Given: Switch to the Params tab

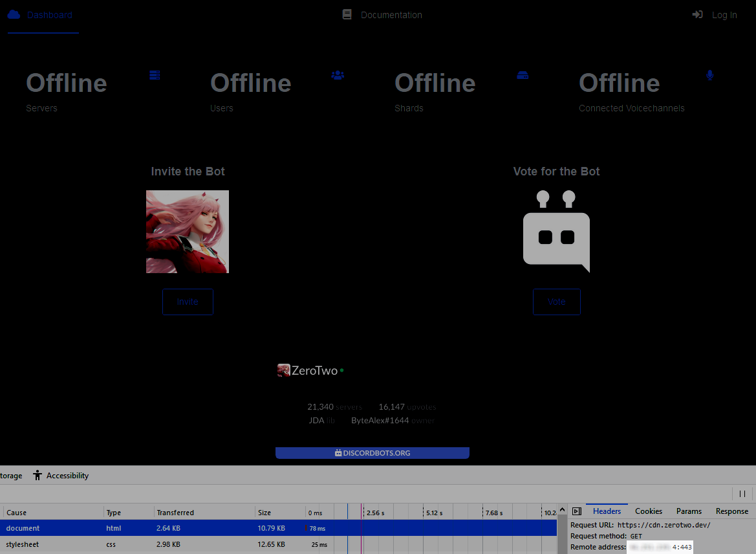Looking at the screenshot, I should [689, 511].
